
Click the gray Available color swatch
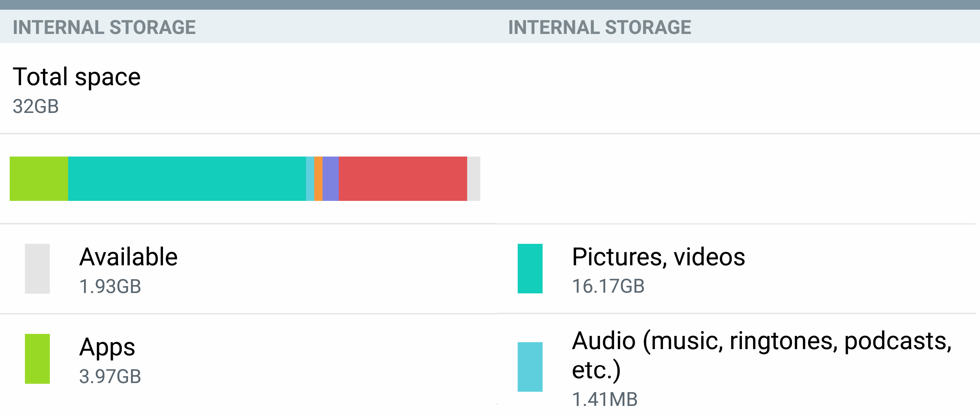tap(37, 268)
